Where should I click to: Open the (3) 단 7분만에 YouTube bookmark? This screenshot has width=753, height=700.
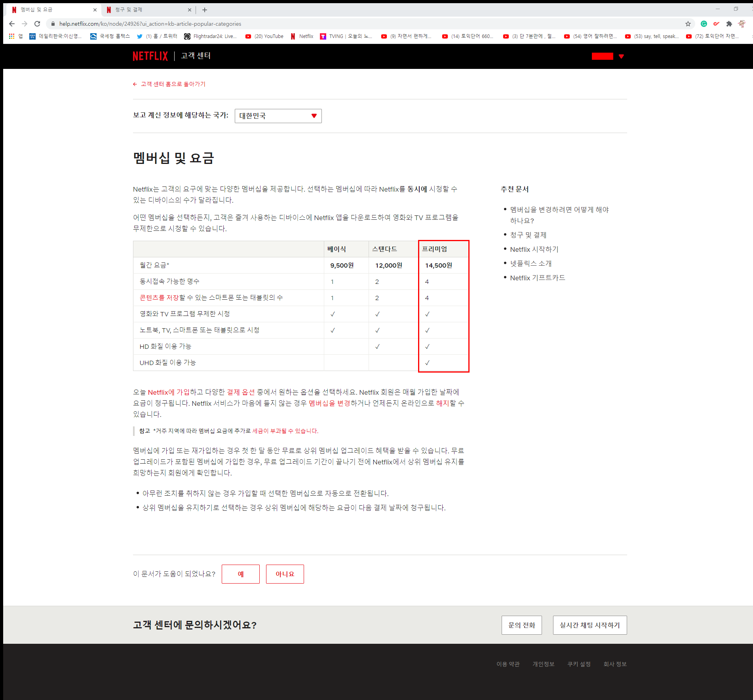[530, 36]
